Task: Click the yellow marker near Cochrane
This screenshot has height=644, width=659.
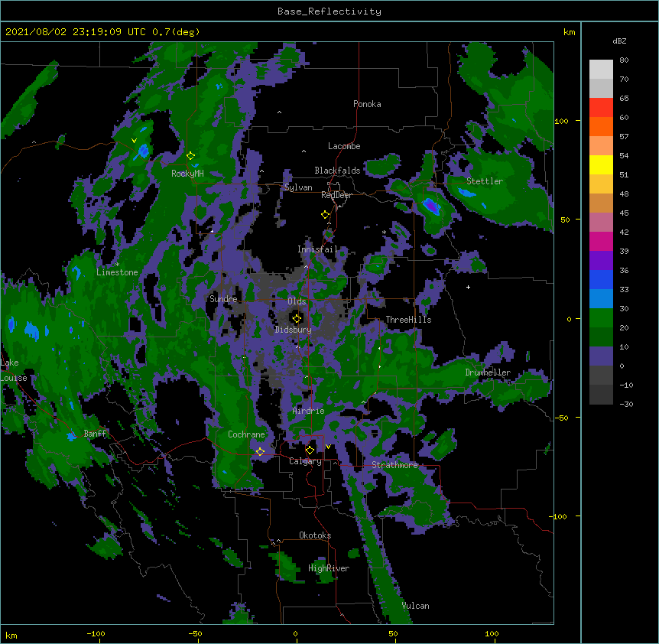Action: pos(260,451)
